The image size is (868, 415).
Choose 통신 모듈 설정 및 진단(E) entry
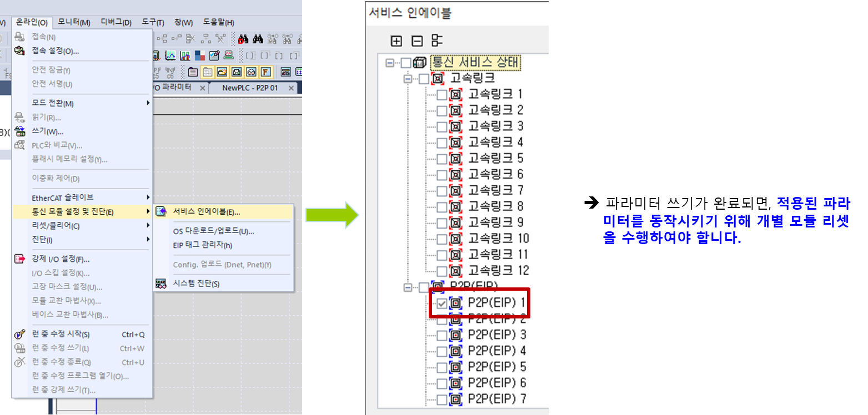click(82, 211)
